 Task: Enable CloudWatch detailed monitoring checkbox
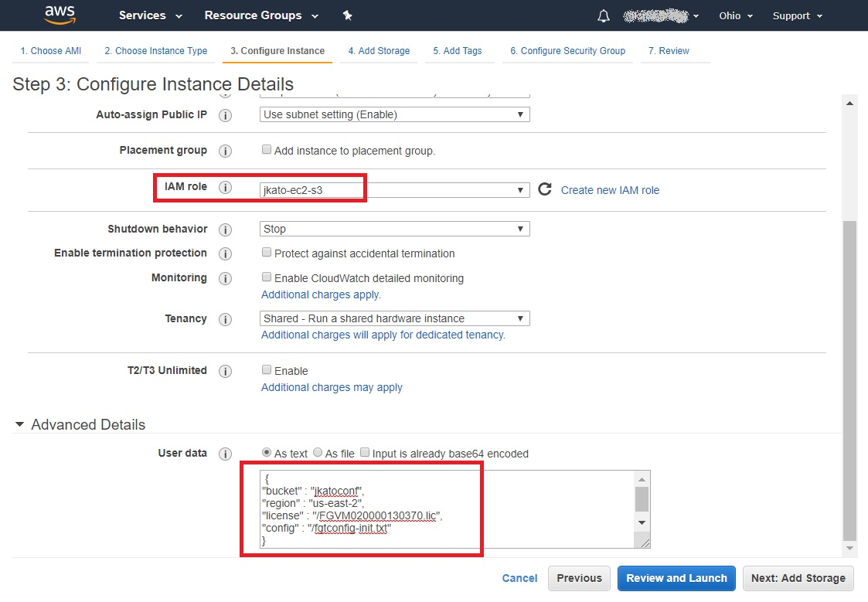(266, 277)
